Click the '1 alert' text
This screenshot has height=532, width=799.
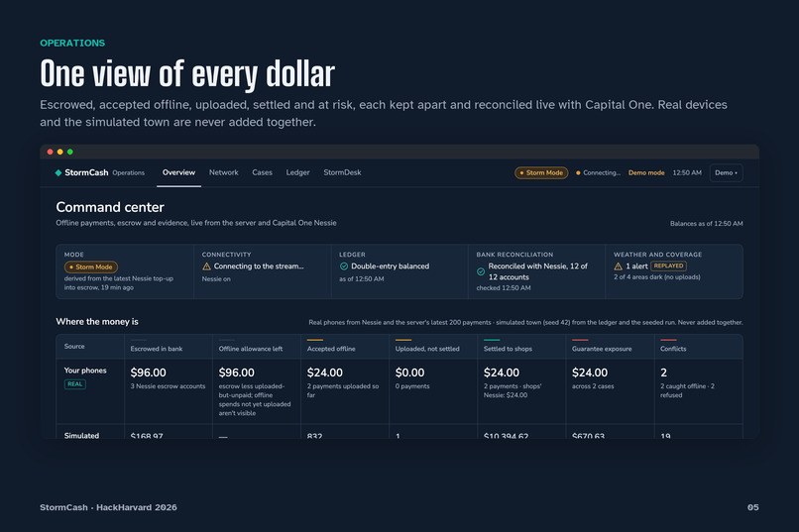click(x=637, y=266)
